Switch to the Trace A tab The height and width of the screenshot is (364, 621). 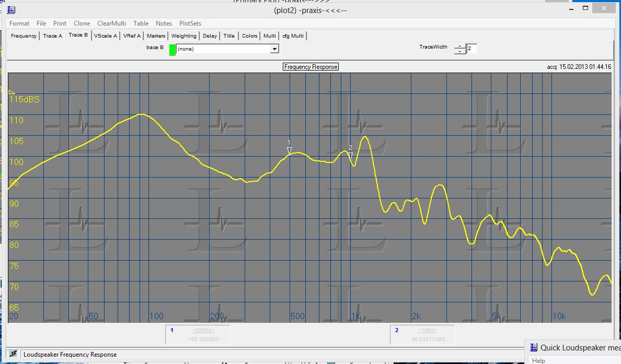(53, 36)
